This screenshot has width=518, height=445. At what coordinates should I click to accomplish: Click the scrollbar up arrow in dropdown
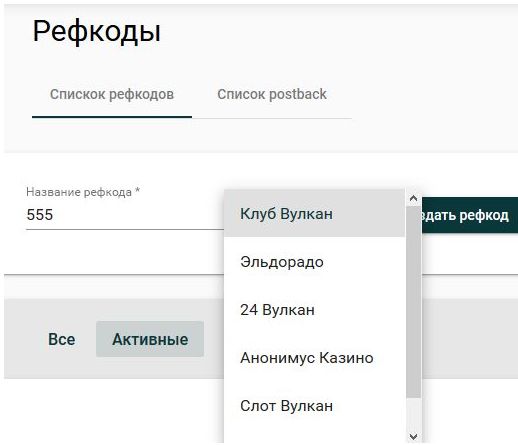coord(413,198)
